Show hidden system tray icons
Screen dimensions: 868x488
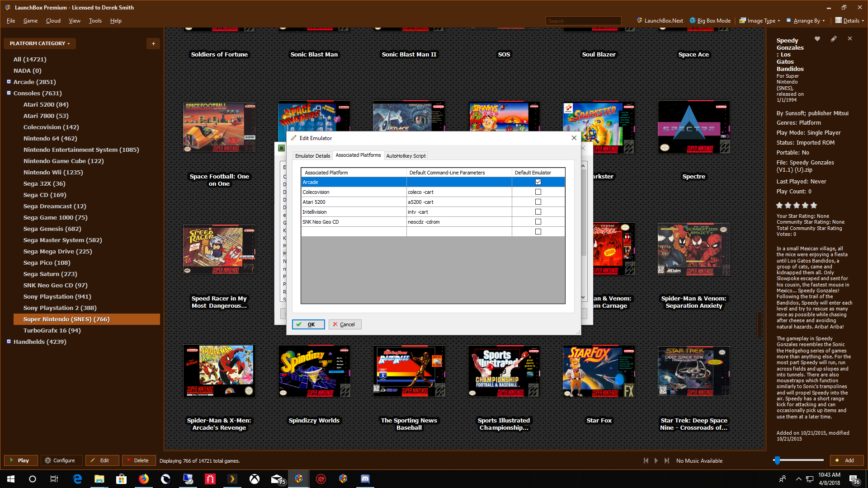pos(798,479)
